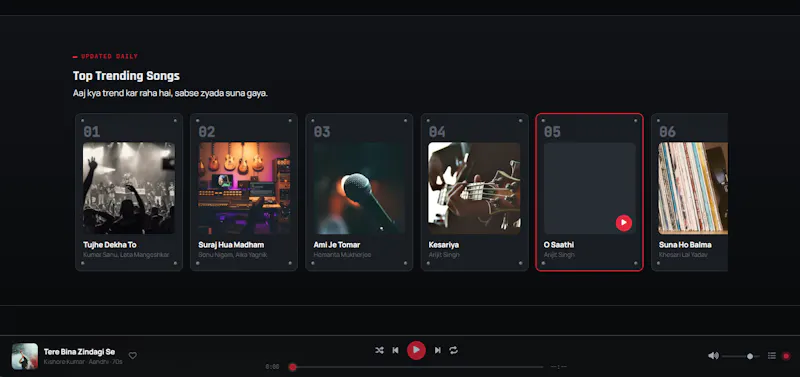
Task: Open the now-playing album art thumbnail
Action: 25,356
